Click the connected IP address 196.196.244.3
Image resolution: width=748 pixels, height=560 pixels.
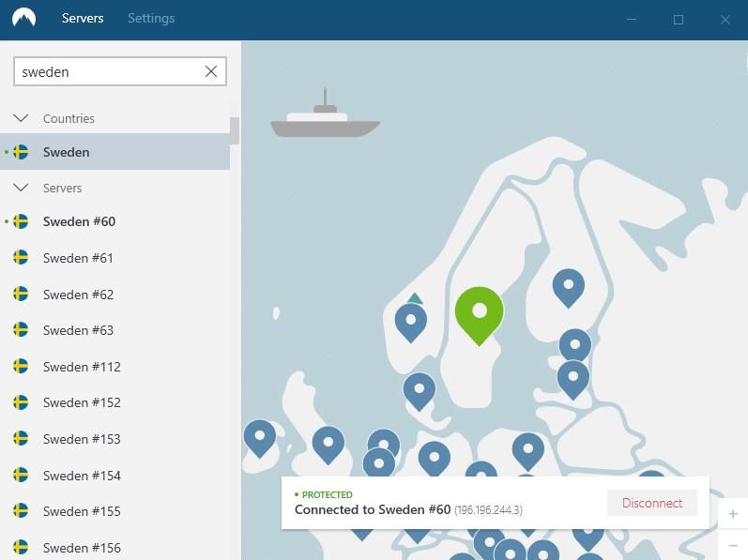488,510
